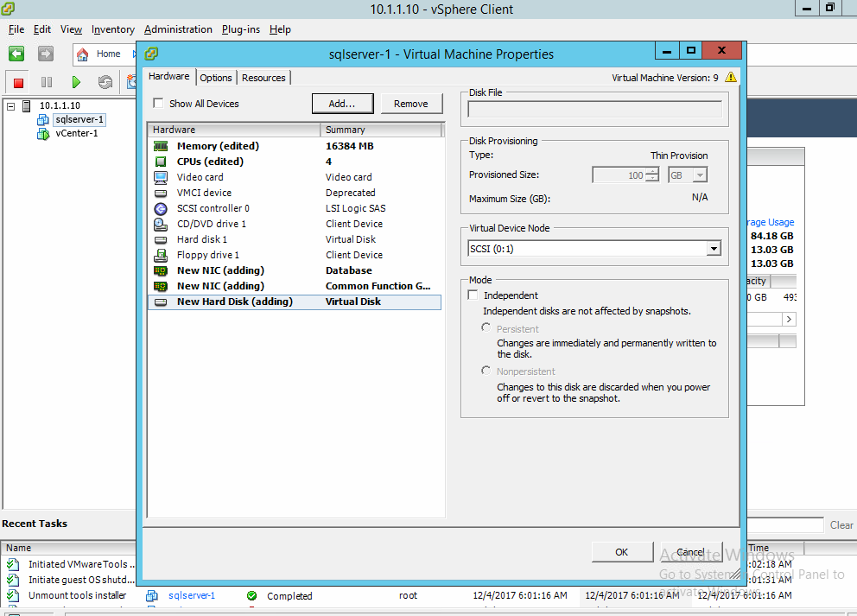
Task: Click the yellow VM version warning icon
Action: point(731,77)
